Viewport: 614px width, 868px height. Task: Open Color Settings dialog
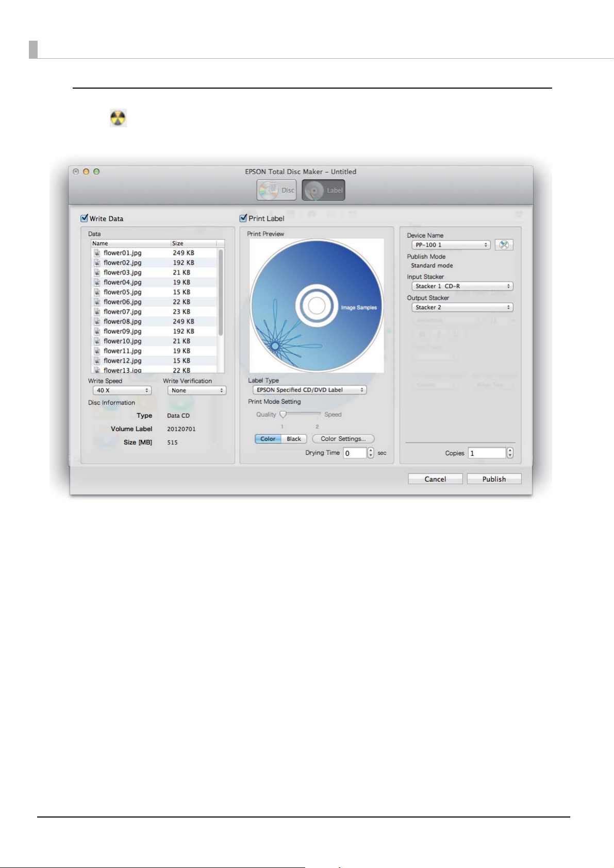click(x=343, y=439)
